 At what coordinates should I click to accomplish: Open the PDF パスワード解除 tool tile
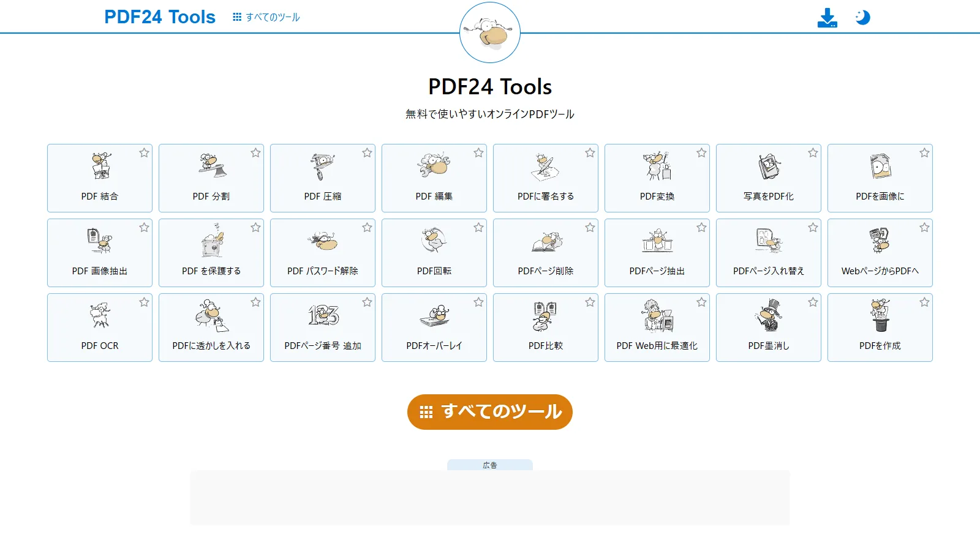[323, 253]
